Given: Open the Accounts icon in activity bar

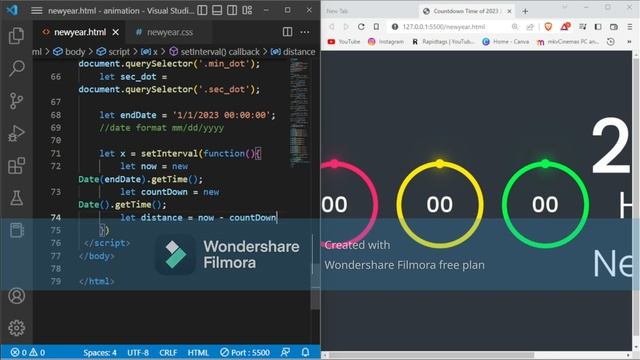Looking at the screenshot, I should pyautogui.click(x=16, y=296).
